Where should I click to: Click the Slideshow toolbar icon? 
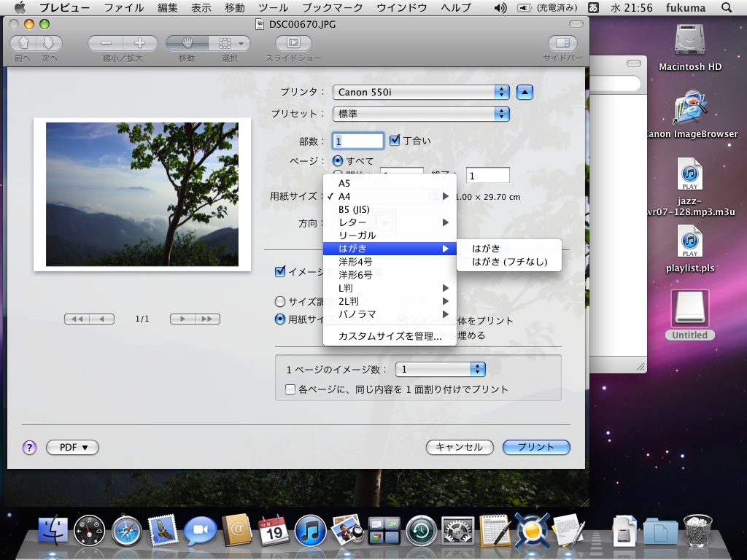(x=293, y=43)
